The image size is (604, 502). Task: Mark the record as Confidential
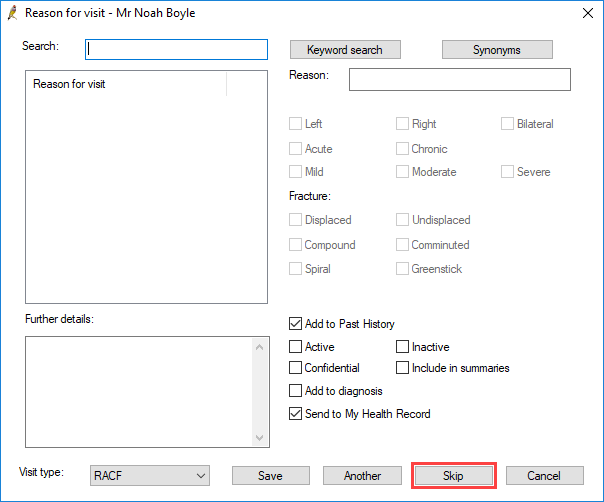[295, 368]
